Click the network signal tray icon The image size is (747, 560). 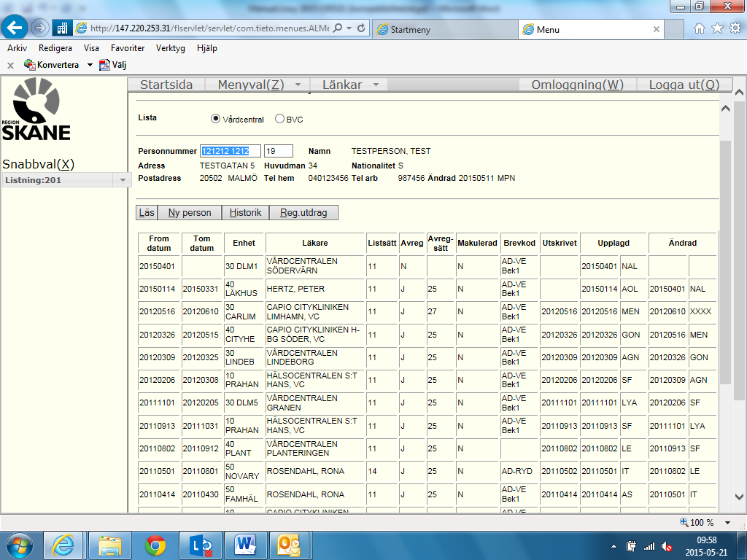click(x=649, y=547)
